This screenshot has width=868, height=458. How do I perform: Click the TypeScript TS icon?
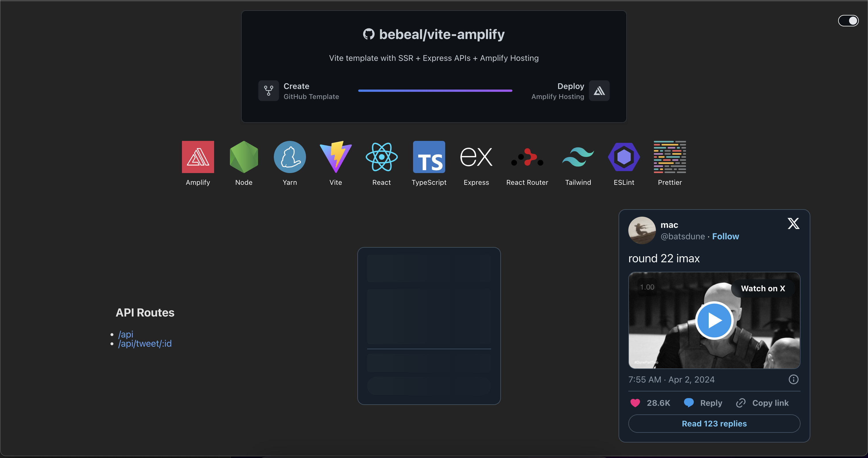coord(429,157)
